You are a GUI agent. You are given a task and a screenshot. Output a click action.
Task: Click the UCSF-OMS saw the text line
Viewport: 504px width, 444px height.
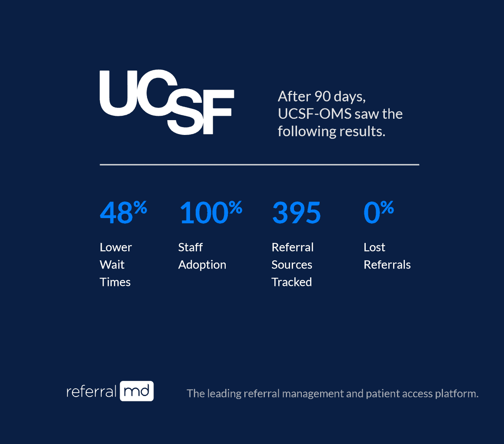[x=340, y=114]
